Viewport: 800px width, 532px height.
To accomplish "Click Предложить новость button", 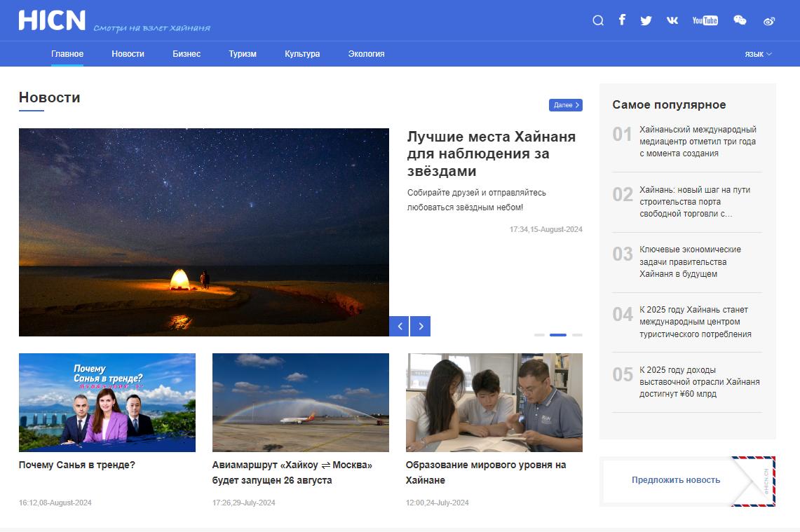I will [x=675, y=480].
